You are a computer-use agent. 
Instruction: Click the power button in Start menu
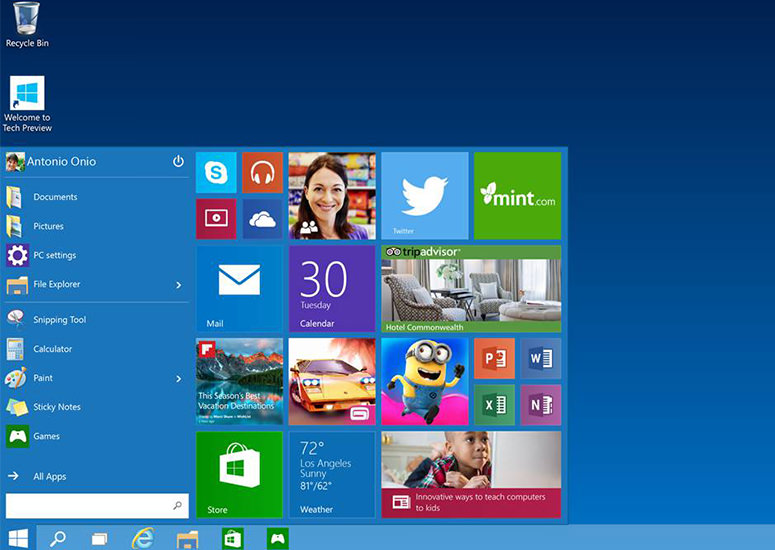point(178,161)
